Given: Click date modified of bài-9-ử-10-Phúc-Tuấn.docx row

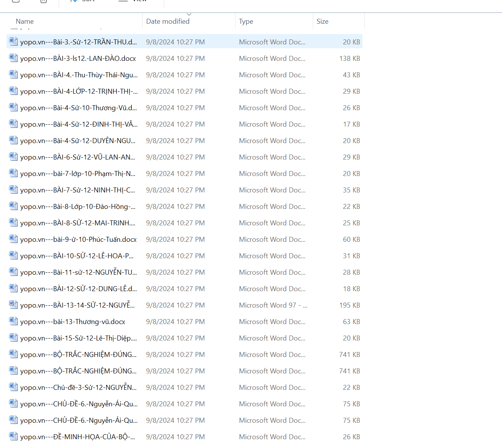Looking at the screenshot, I should tap(175, 239).
